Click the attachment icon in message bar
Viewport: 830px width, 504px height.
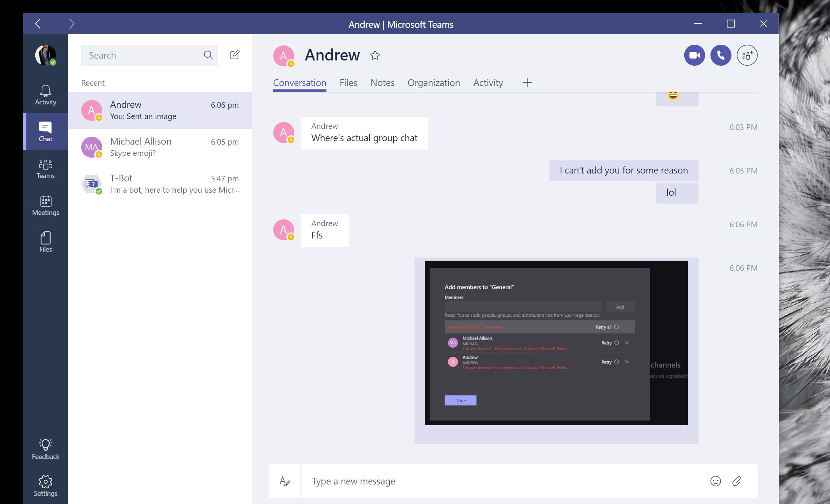pos(737,481)
